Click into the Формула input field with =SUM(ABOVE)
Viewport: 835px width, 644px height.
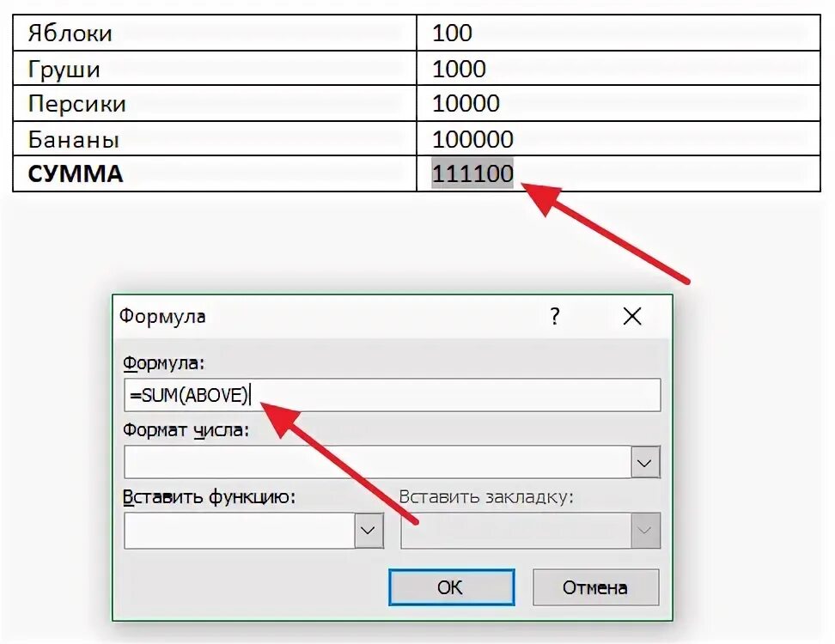pos(392,395)
